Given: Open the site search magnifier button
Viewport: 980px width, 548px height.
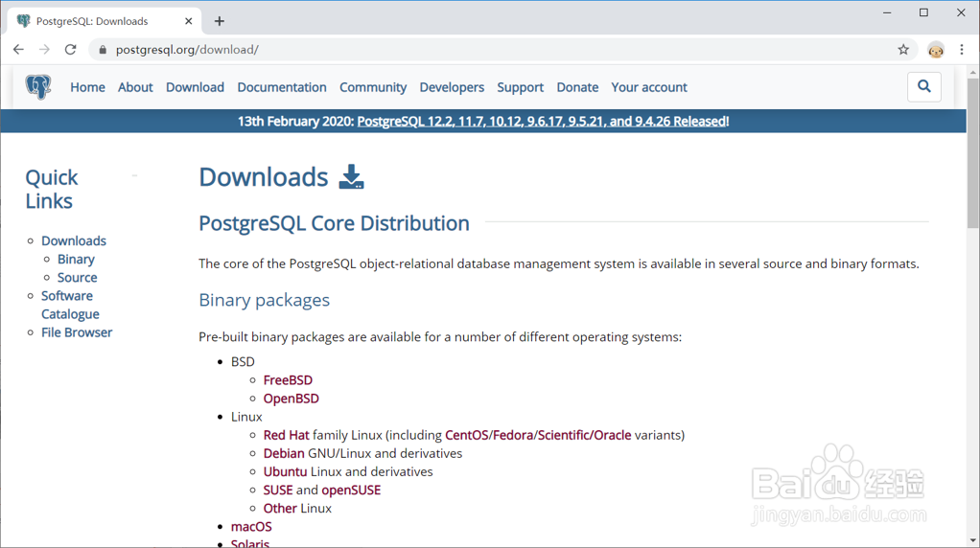Looking at the screenshot, I should [924, 87].
